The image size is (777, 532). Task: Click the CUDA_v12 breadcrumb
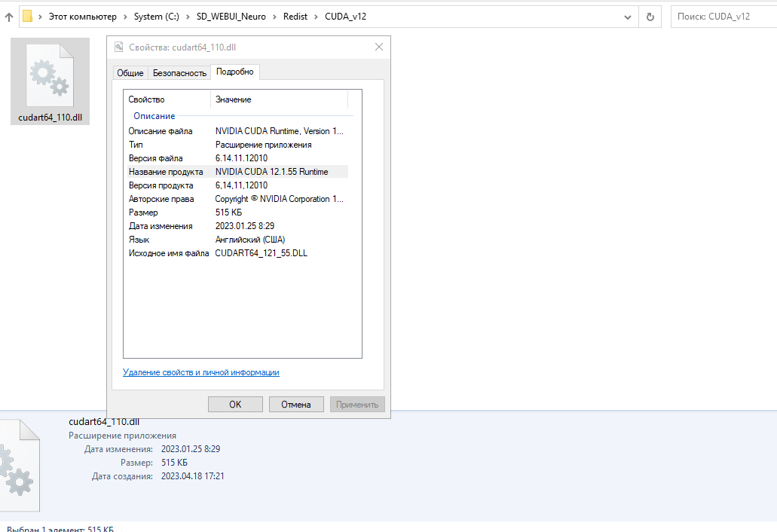click(x=345, y=17)
